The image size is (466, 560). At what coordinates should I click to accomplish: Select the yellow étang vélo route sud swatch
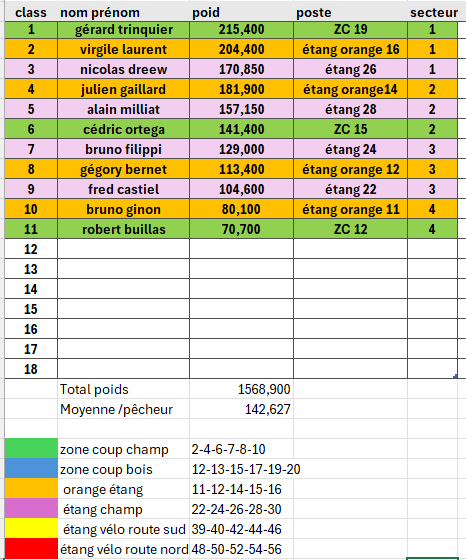(31, 529)
